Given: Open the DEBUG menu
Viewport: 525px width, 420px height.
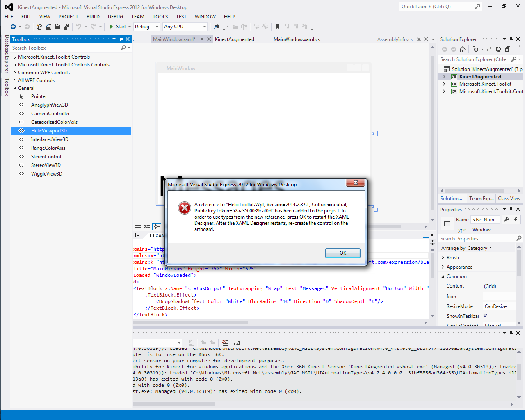Looking at the screenshot, I should click(116, 17).
